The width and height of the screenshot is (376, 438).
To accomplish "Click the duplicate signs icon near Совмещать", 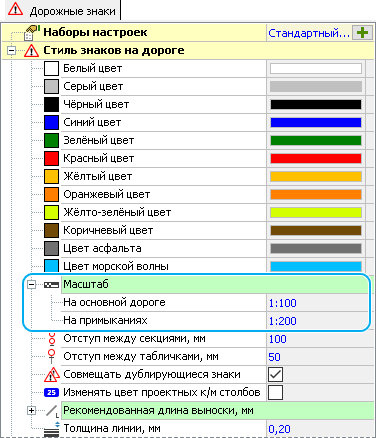I will click(x=52, y=375).
